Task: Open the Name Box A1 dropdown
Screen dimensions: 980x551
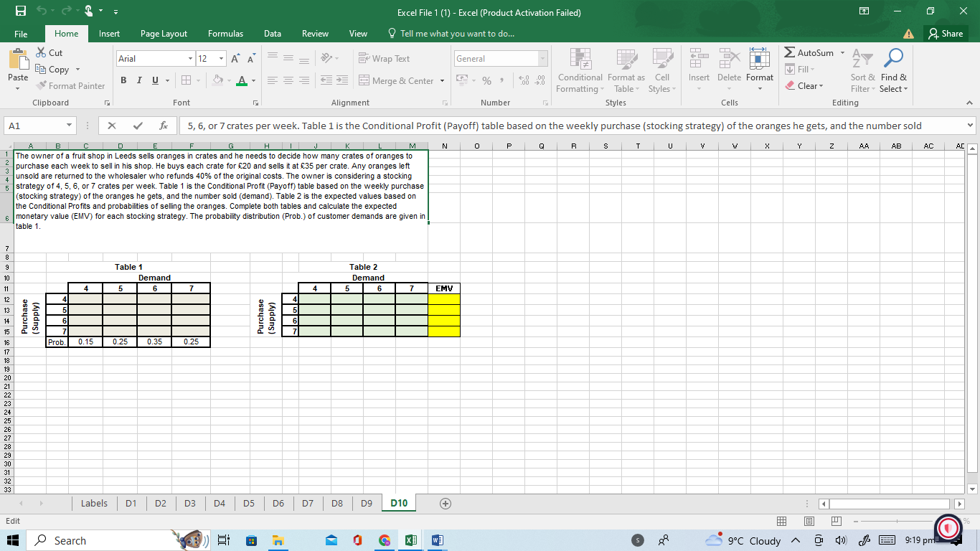Action: click(x=68, y=126)
